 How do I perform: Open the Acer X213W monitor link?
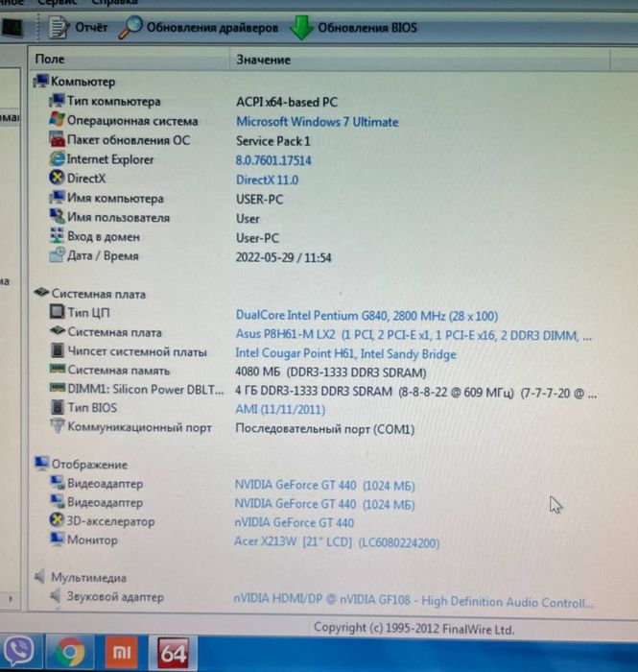click(x=337, y=542)
